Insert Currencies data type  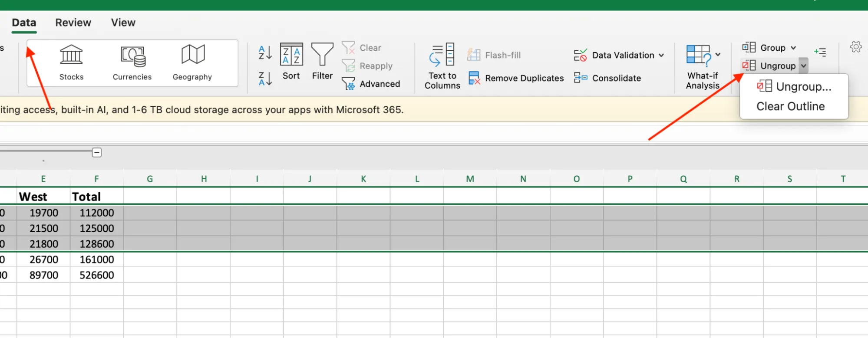[x=132, y=63]
